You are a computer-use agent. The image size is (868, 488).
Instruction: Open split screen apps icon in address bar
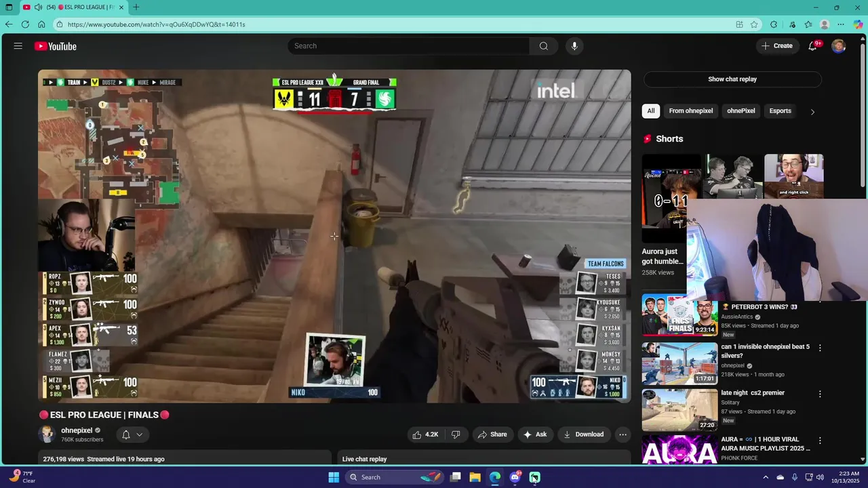(x=739, y=24)
